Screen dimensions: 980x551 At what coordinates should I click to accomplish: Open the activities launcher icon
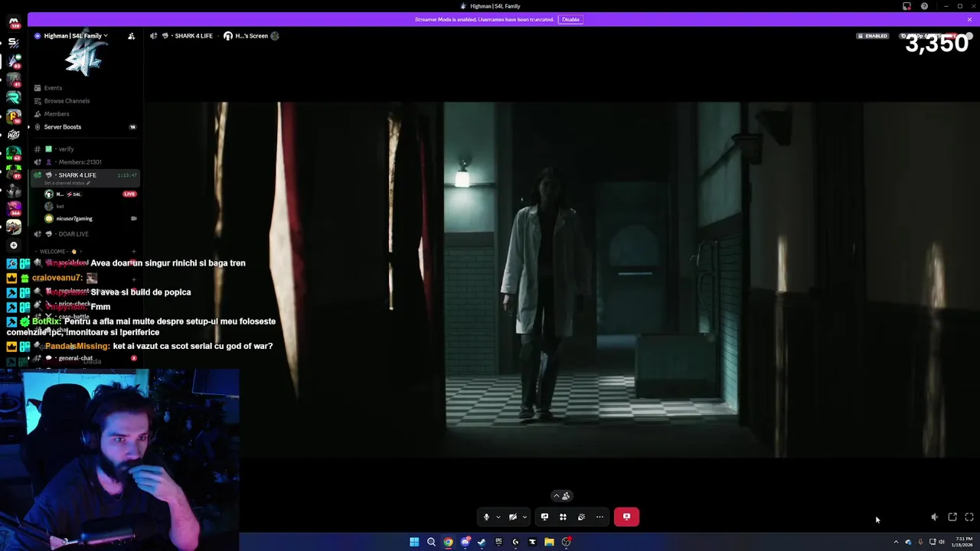coord(563,517)
